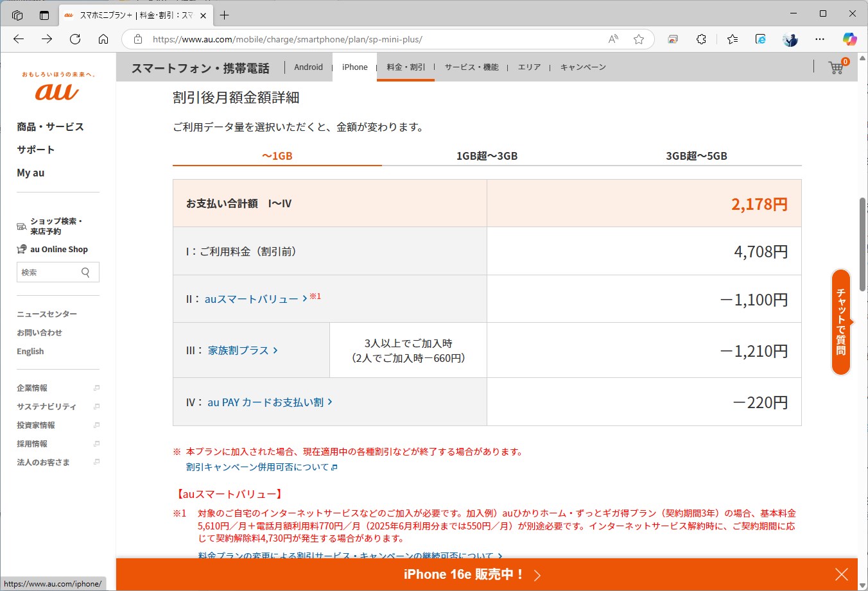The width and height of the screenshot is (868, 591).
Task: Select the ～1GB data tab
Action: coord(277,156)
